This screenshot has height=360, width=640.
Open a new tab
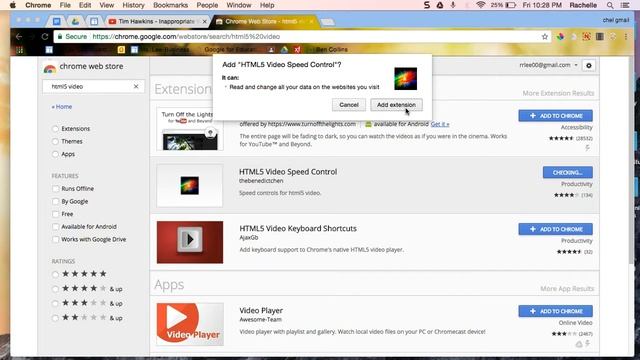pyautogui.click(x=327, y=22)
